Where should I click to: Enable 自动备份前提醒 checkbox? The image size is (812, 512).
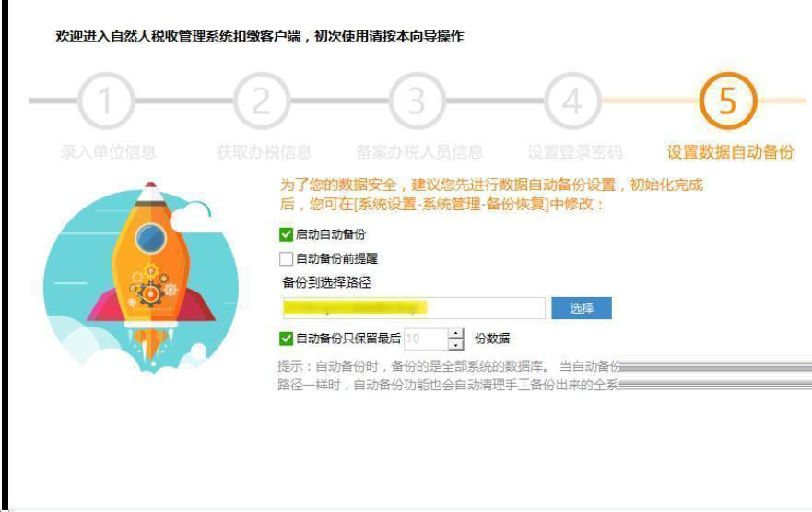click(286, 258)
